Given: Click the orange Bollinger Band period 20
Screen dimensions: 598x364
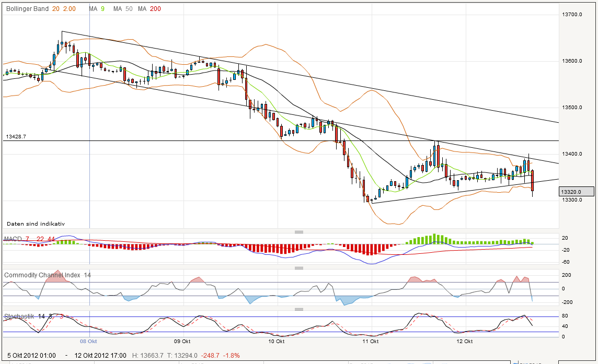Looking at the screenshot, I should coord(54,9).
